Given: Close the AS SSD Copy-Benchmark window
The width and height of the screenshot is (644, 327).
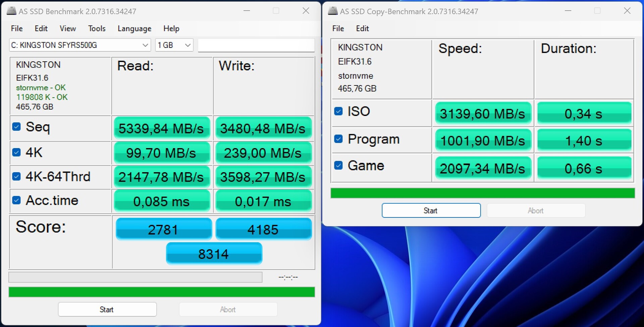Looking at the screenshot, I should (627, 11).
